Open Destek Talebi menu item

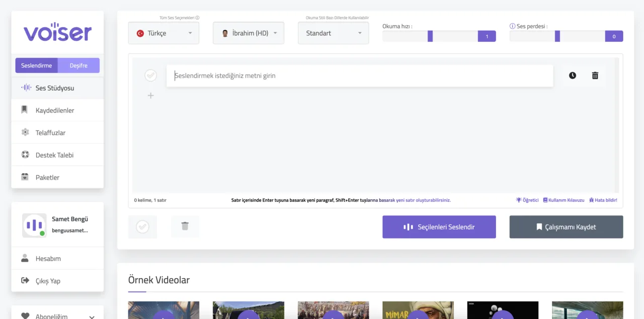tap(57, 155)
